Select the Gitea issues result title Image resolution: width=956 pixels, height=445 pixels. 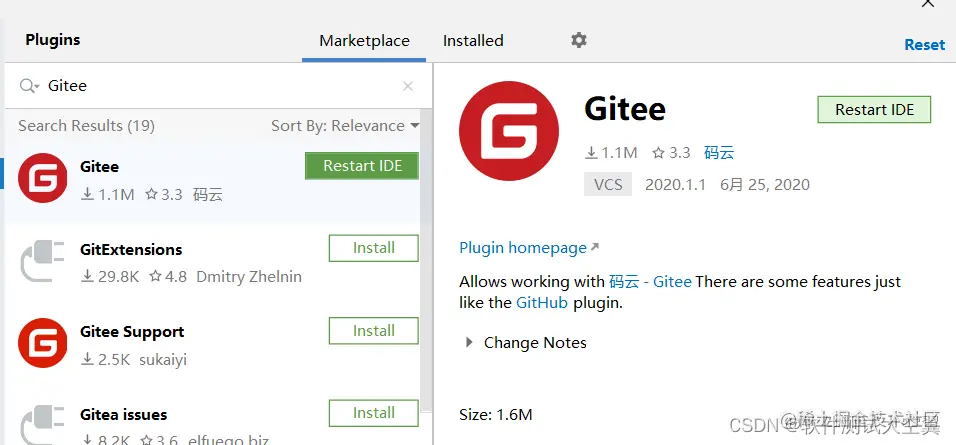(x=123, y=415)
